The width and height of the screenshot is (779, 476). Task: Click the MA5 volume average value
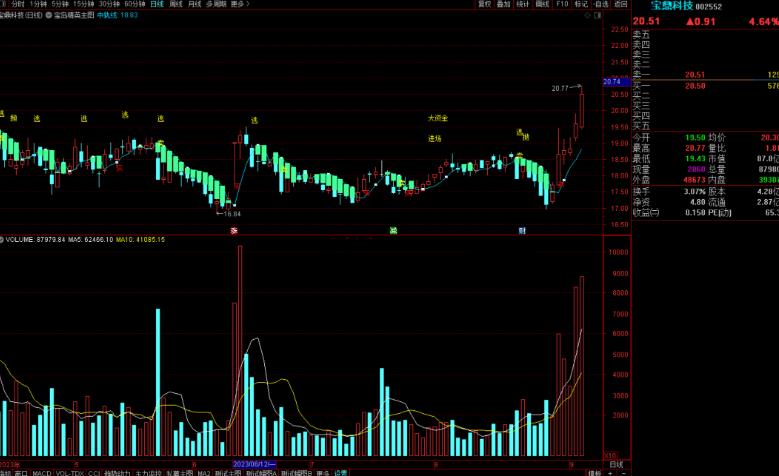point(90,240)
